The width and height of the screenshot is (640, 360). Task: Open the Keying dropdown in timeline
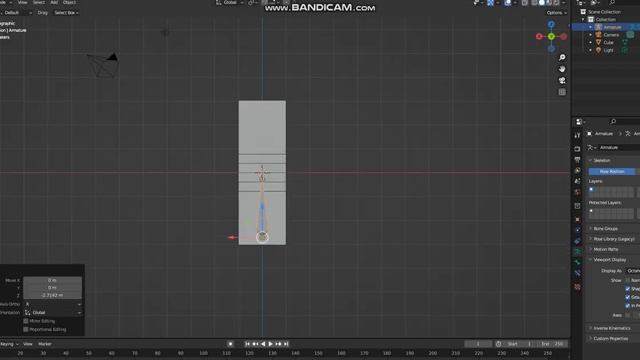[x=9, y=344]
